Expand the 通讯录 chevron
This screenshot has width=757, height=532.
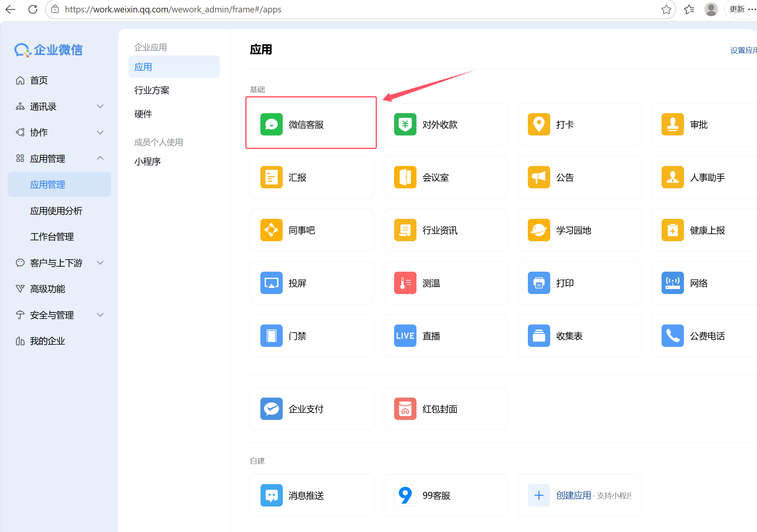[100, 106]
